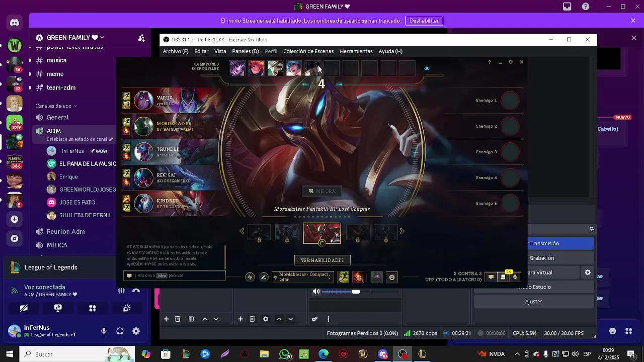The image size is (644, 362).
Task: Click the OBS Modo Estudio button
Action: tap(534, 287)
